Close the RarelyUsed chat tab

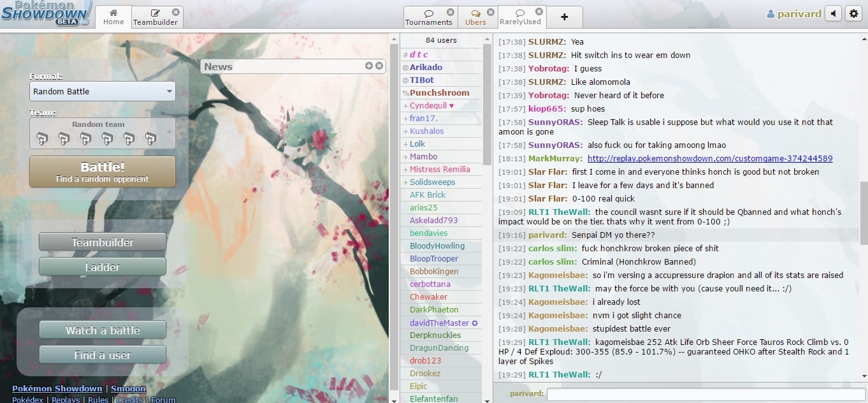click(x=539, y=12)
